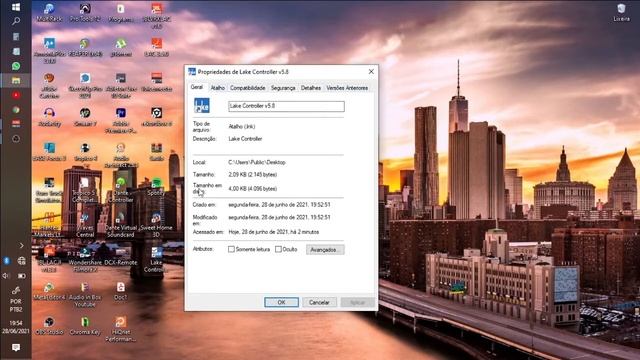Open the Doc1 file on desktop
Screen dimensions: 640x360
121,291
